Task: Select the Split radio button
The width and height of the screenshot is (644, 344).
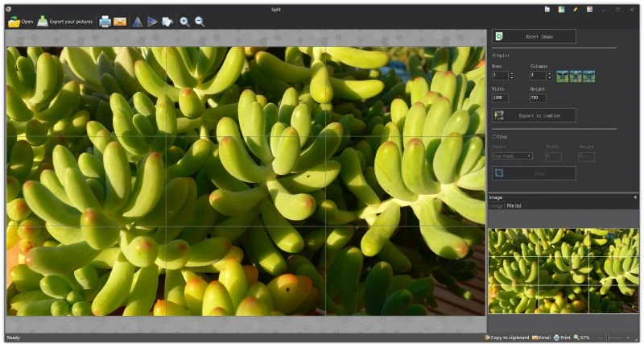Action: click(494, 55)
